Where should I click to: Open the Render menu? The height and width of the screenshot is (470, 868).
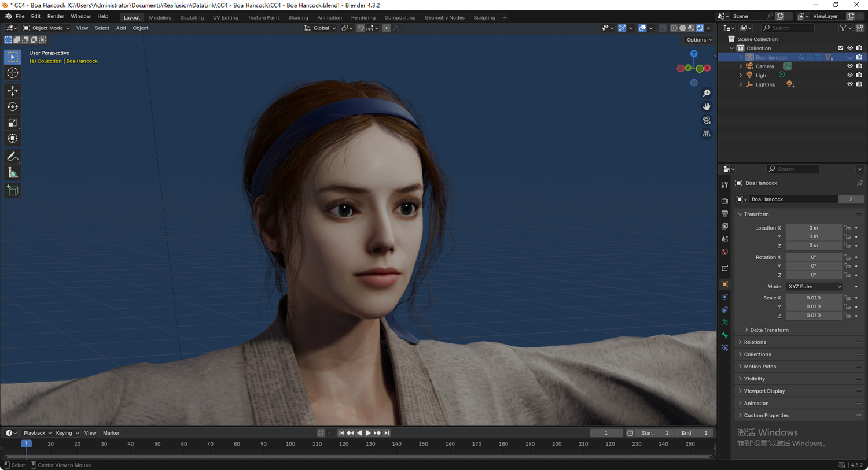[56, 17]
